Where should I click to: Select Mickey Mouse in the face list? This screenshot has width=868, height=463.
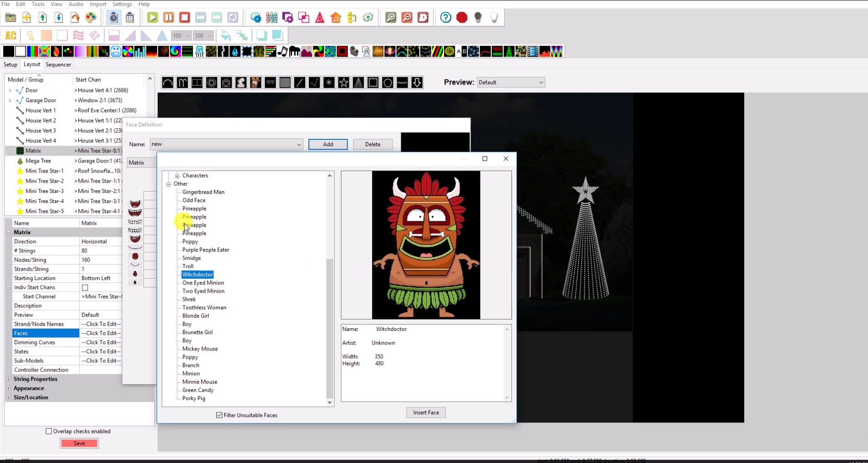(x=200, y=349)
